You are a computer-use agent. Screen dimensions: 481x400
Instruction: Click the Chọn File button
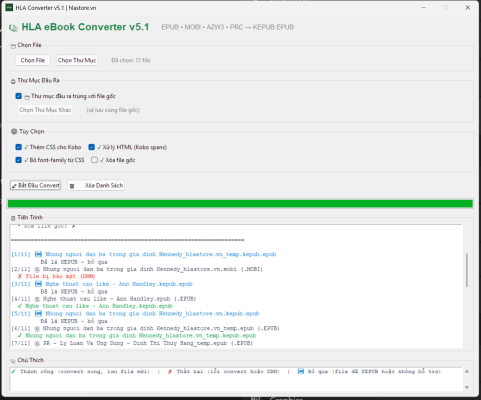click(33, 60)
